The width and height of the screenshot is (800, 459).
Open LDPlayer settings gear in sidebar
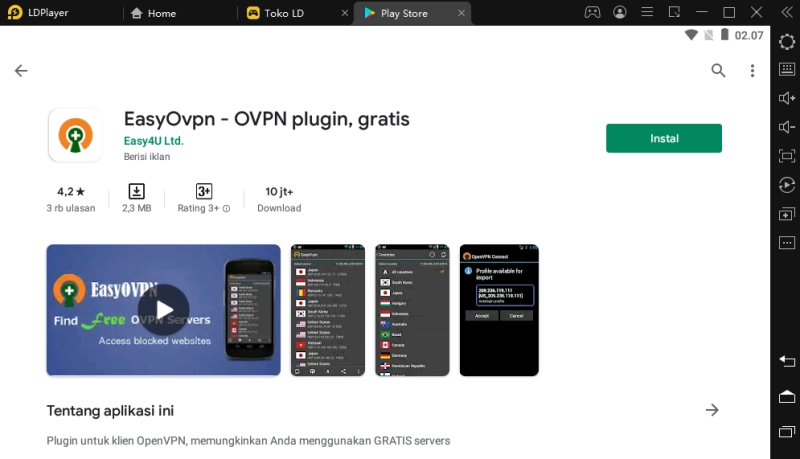click(786, 41)
